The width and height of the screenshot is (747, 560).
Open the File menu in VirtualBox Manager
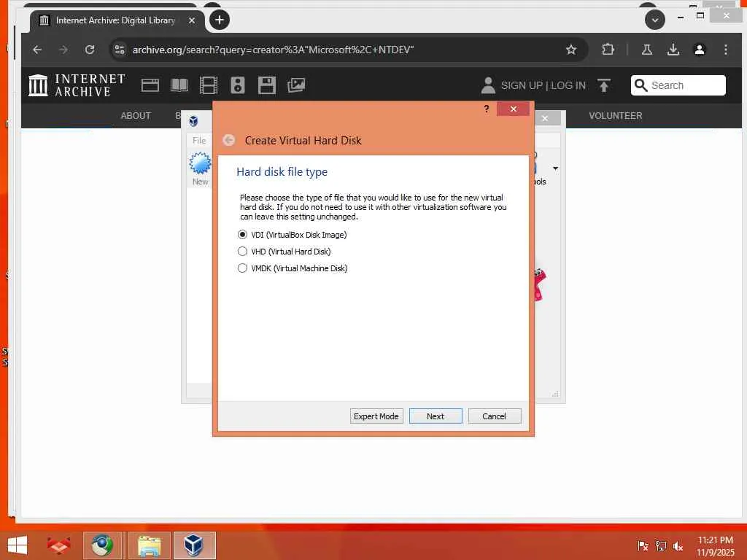[x=199, y=141]
